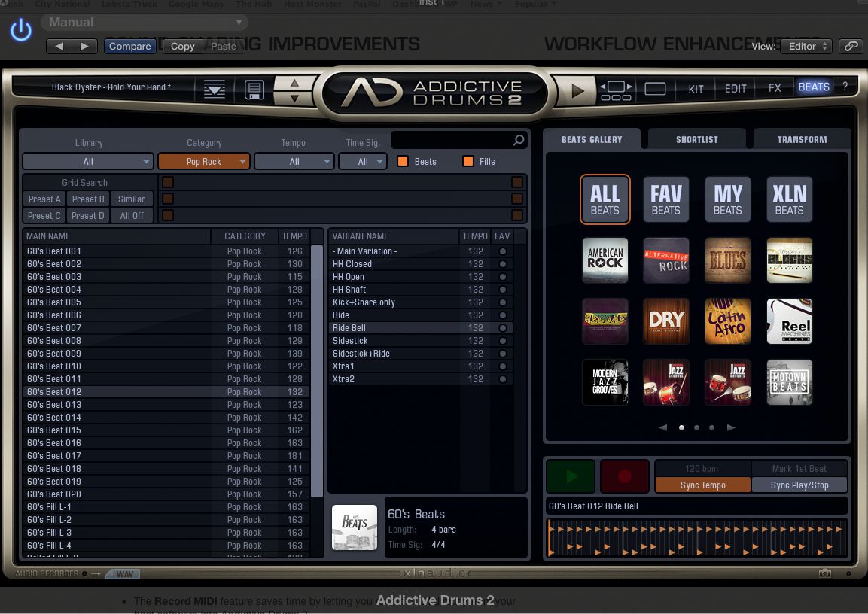Go to next host preset arrow
This screenshot has width=868, height=614.
[85, 47]
